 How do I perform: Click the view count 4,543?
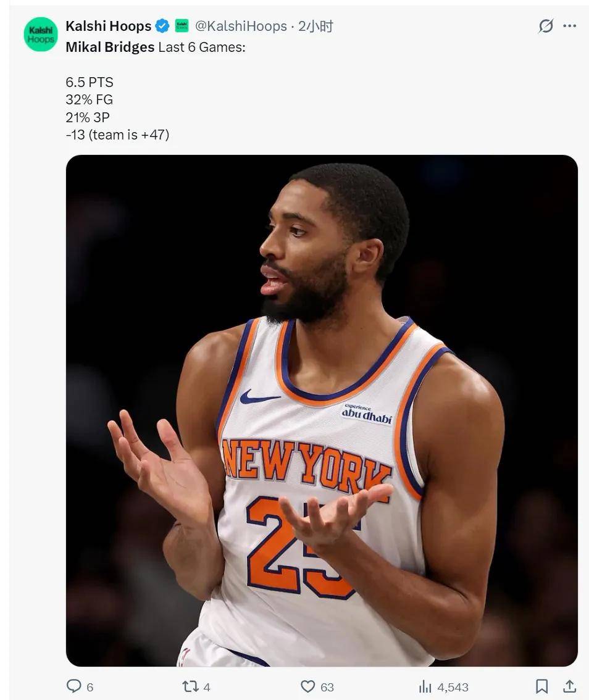point(453,687)
